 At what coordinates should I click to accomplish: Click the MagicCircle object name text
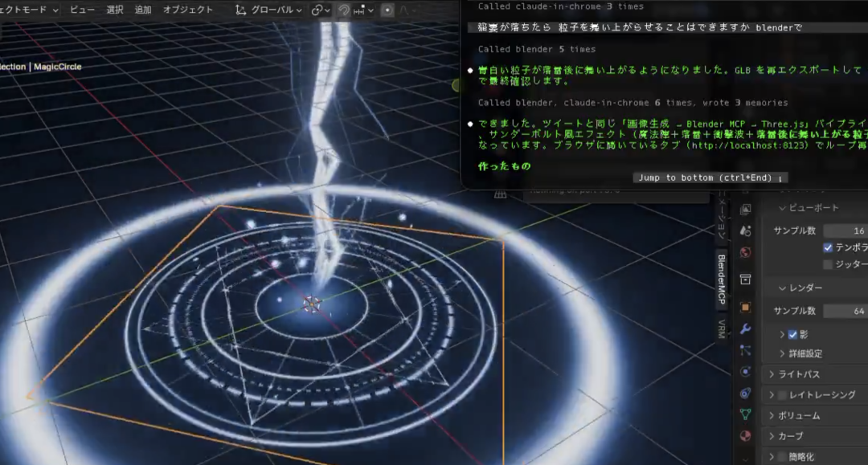(58, 67)
